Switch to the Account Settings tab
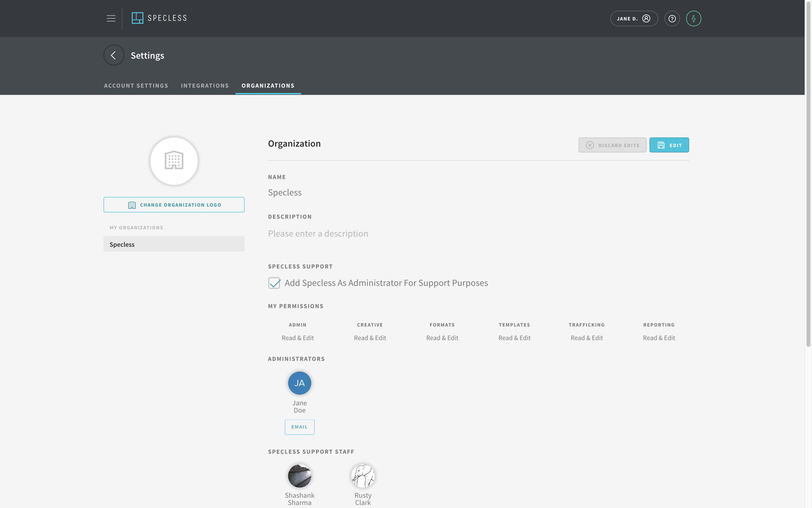This screenshot has height=508, width=812. tap(136, 86)
